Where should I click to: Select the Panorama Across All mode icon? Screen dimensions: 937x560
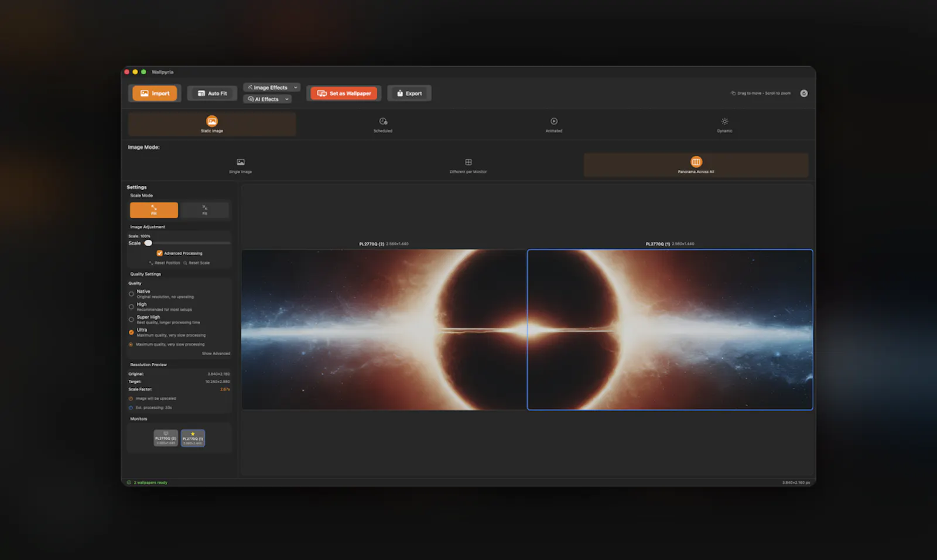(x=696, y=162)
